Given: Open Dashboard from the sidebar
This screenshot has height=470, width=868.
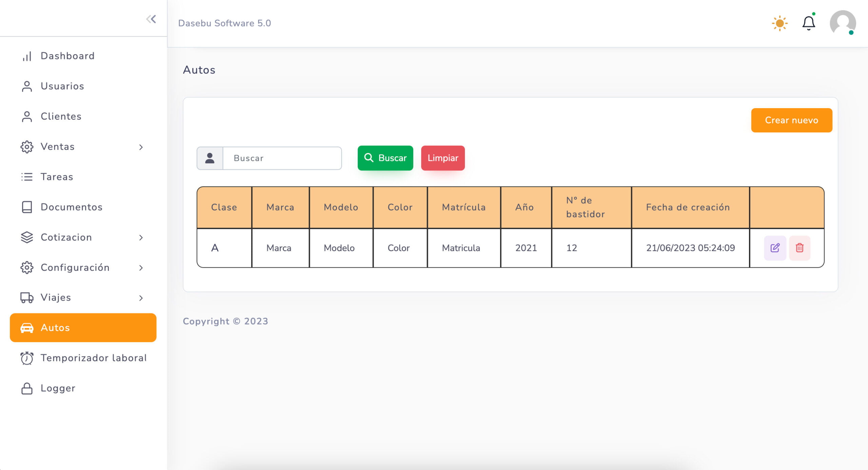Looking at the screenshot, I should [x=83, y=56].
